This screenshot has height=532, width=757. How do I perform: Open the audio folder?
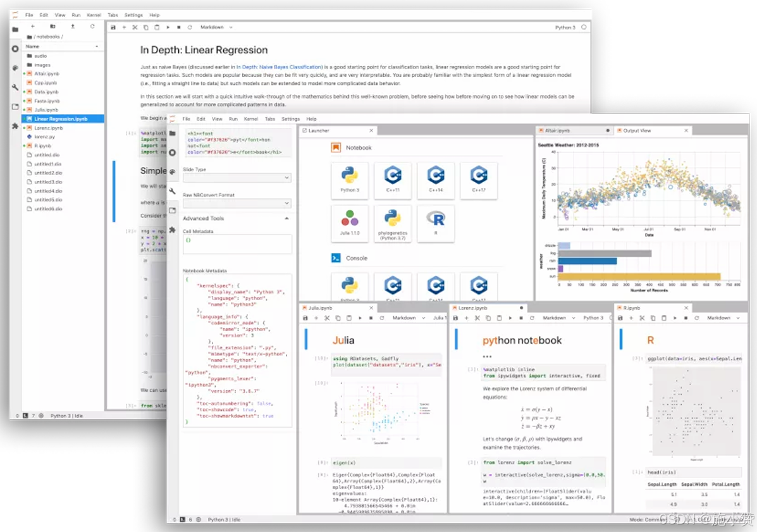tap(63, 56)
